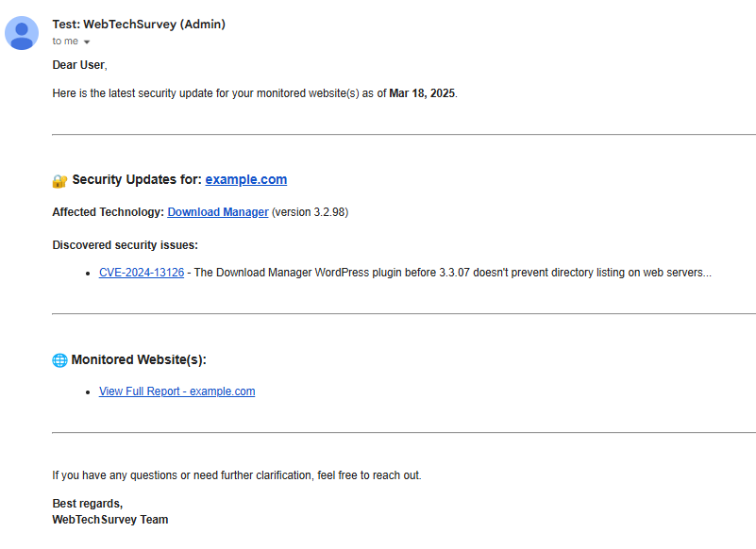The width and height of the screenshot is (756, 549).
Task: Click the "Security Updates for:" heading text
Action: click(x=137, y=179)
